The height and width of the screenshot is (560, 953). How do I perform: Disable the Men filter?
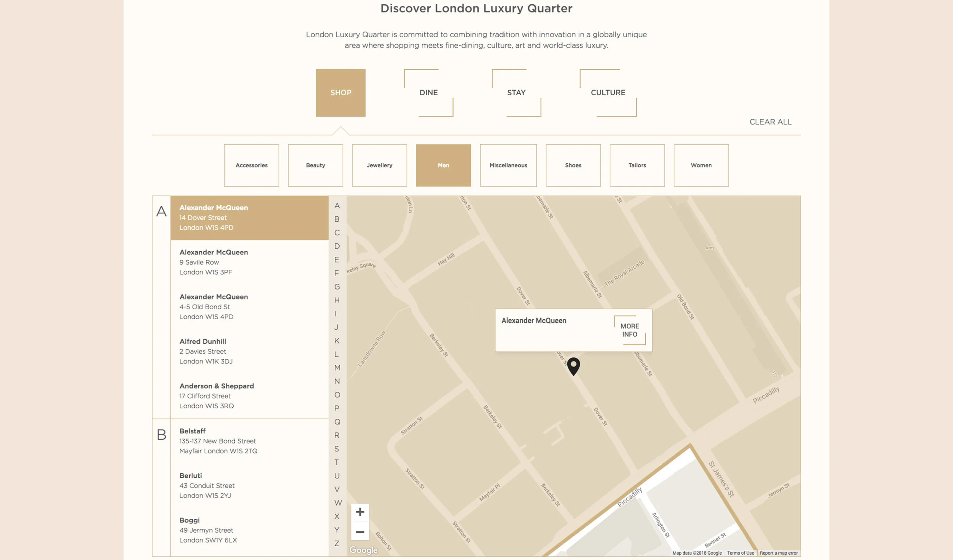(x=443, y=165)
